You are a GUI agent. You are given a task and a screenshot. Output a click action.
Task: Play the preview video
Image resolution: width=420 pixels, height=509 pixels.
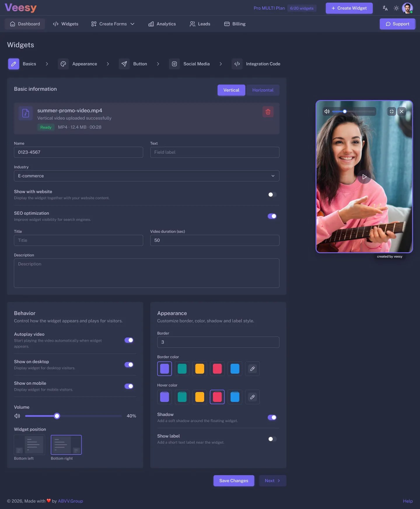364,177
